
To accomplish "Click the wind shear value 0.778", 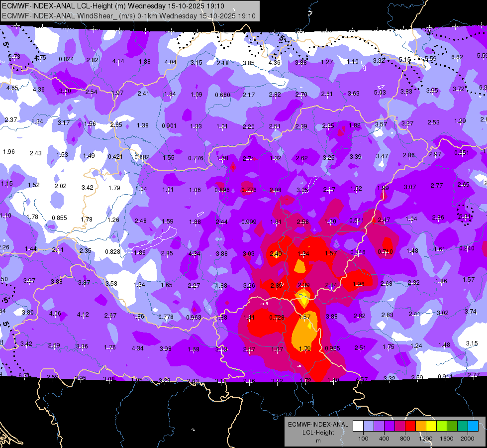I will [x=166, y=317].
